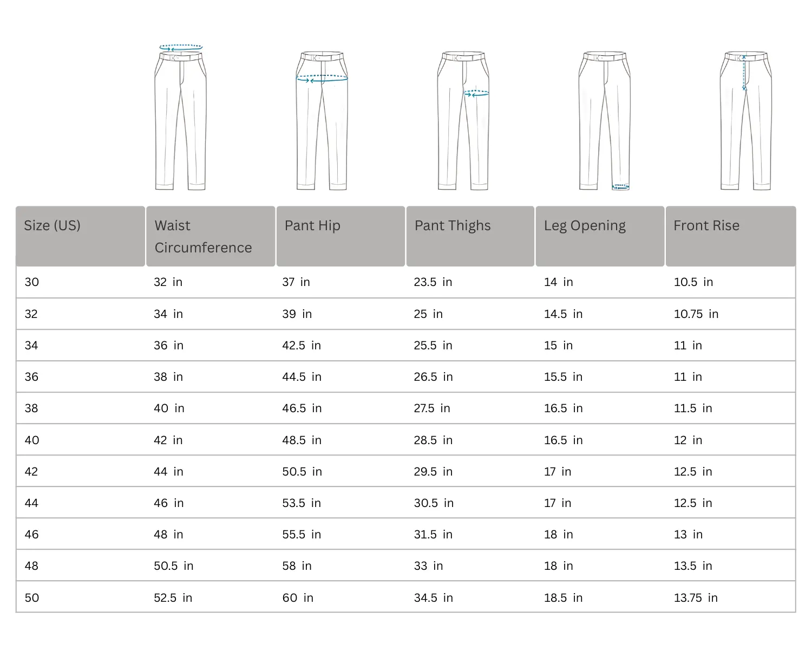Click the waist circumference pants diagram
Viewport: 812px width, 650px height.
pyautogui.click(x=181, y=118)
